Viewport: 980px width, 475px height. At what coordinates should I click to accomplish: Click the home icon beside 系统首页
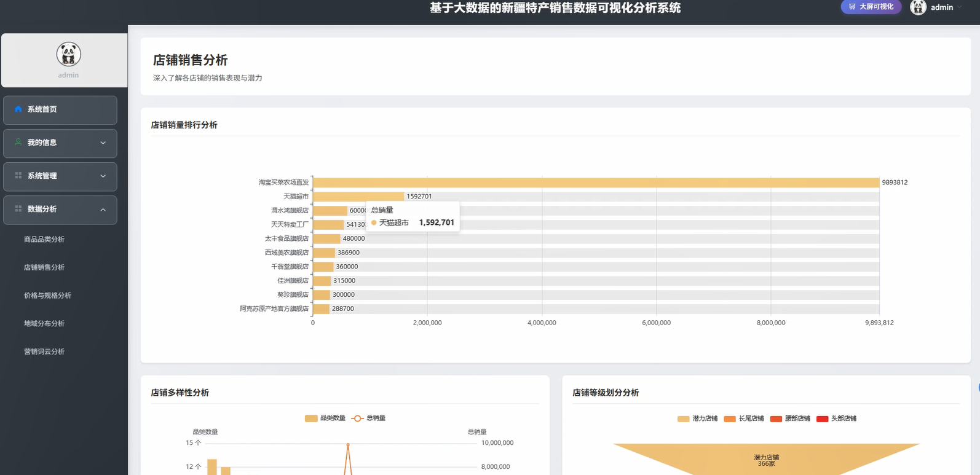(18, 109)
